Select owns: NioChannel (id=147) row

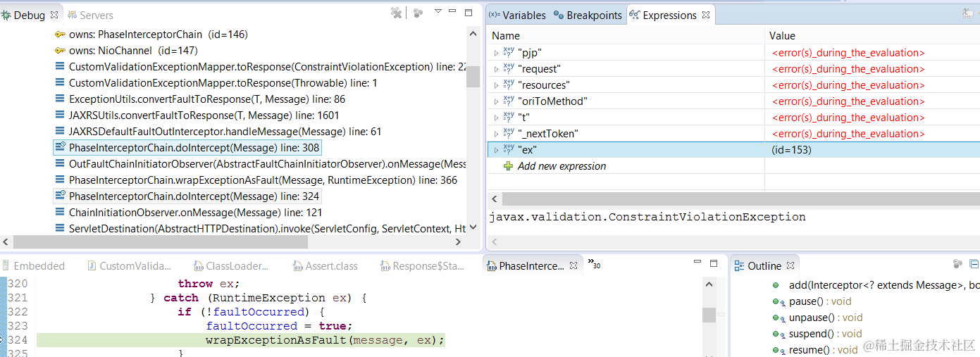pos(126,50)
